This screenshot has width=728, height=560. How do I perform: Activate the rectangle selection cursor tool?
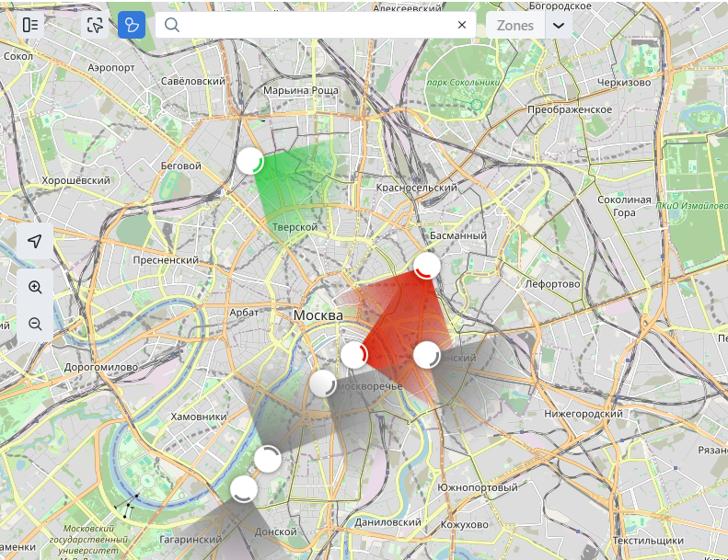click(x=94, y=25)
